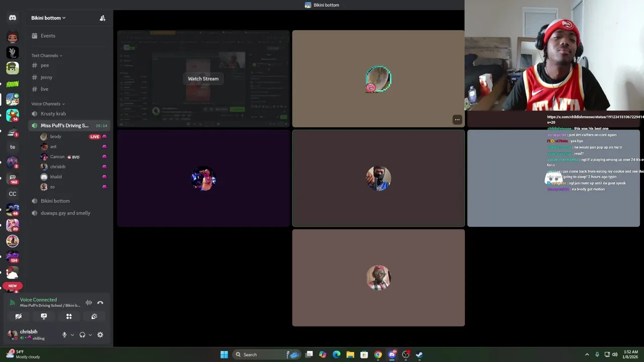Image resolution: width=644 pixels, height=362 pixels.
Task: Collapse the Text Channels category
Action: (x=47, y=55)
